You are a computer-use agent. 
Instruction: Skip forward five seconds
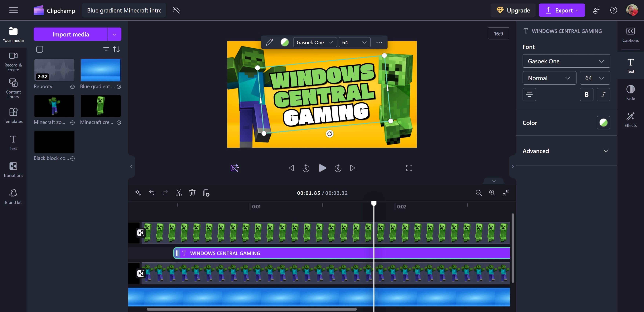(338, 168)
